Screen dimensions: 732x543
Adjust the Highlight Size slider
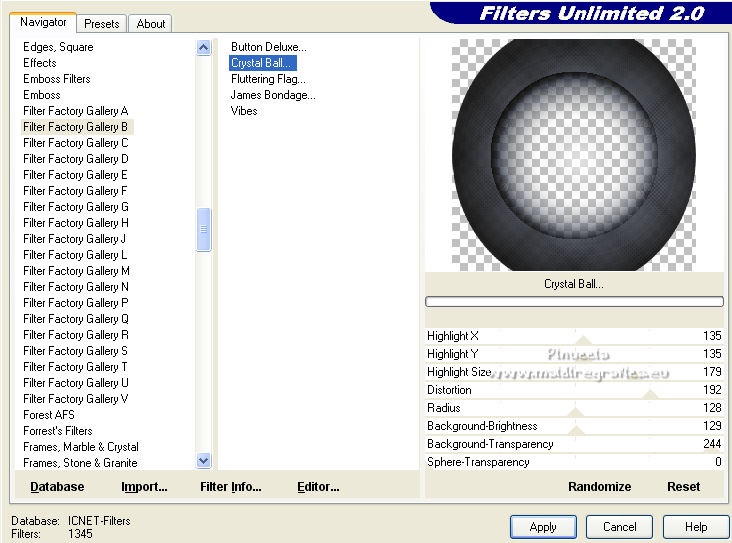(574, 372)
